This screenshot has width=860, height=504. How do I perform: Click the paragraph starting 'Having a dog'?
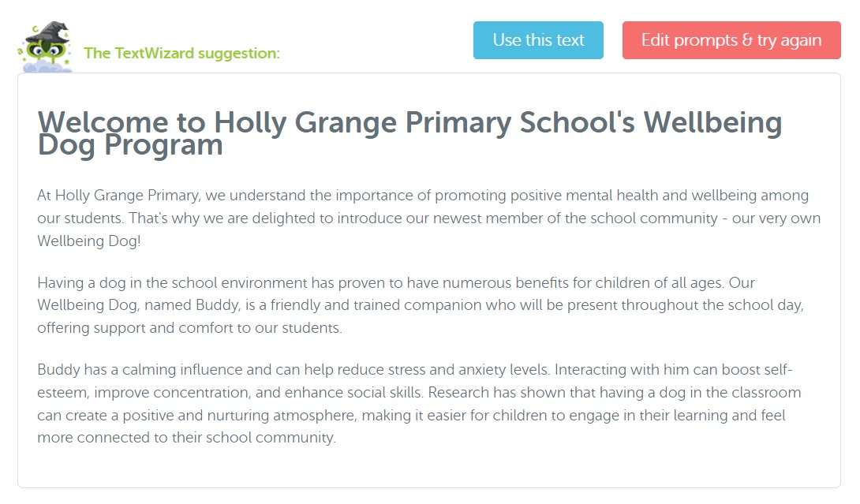(x=420, y=305)
